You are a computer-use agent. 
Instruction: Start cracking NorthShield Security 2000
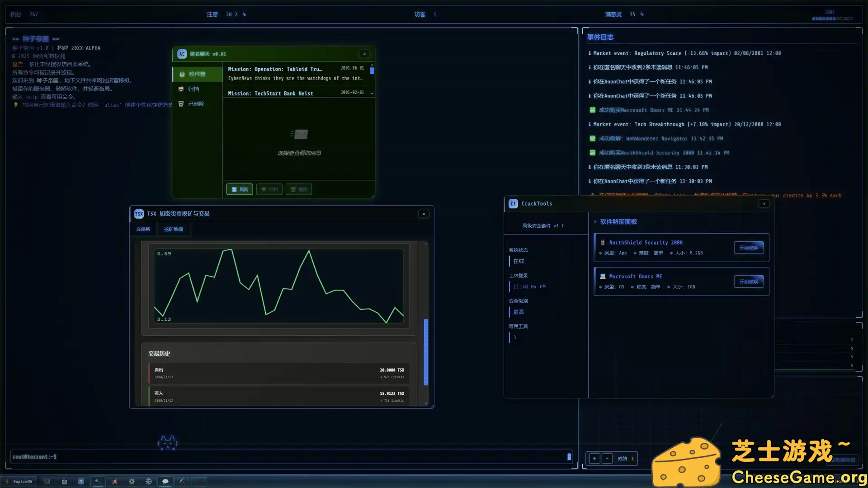pos(748,248)
